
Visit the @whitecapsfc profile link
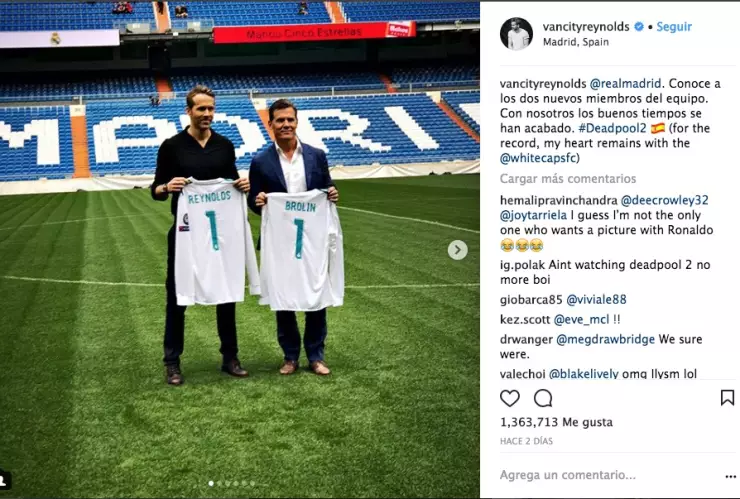[539, 158]
